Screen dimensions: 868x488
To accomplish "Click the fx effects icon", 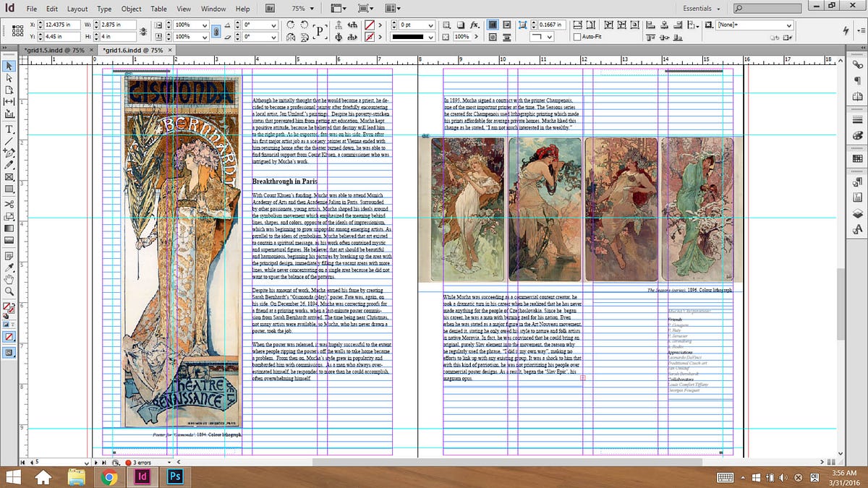I will pyautogui.click(x=475, y=24).
